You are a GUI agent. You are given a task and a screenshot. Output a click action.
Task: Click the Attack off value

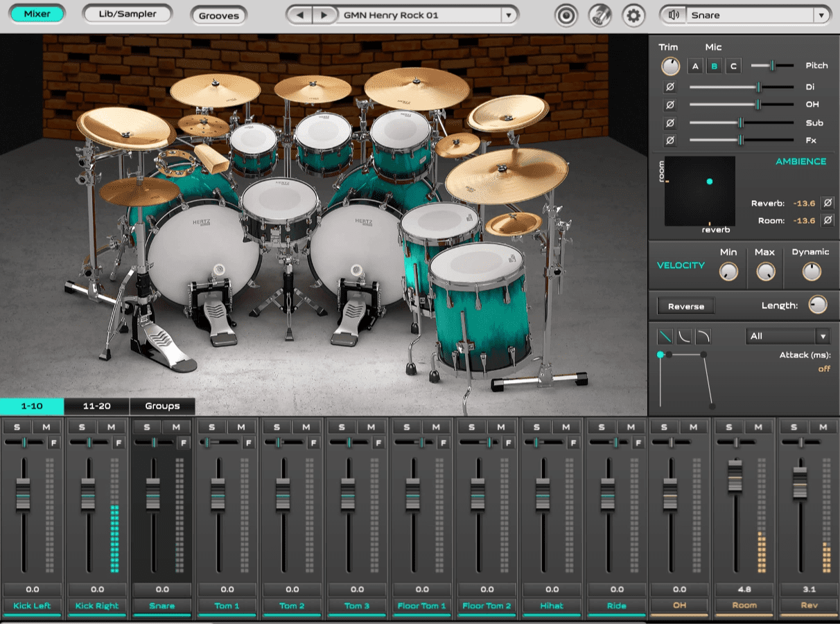click(x=824, y=369)
